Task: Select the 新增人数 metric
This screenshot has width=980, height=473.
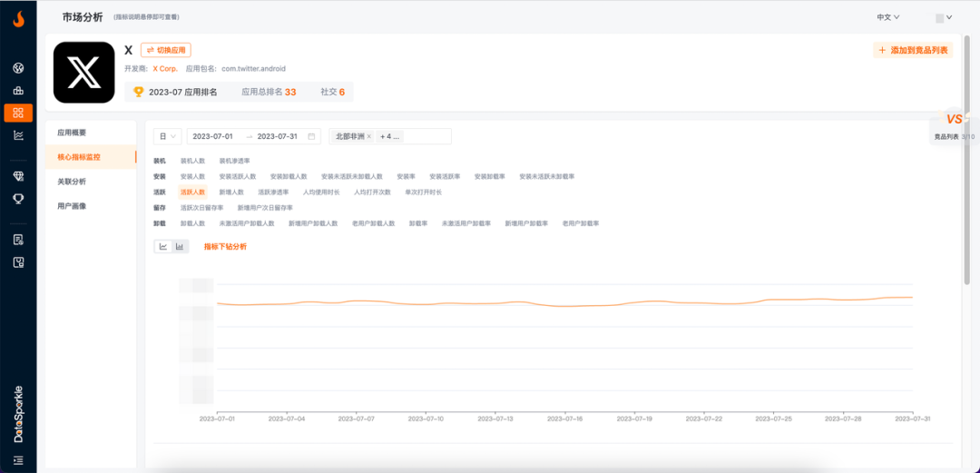Action: tap(231, 192)
